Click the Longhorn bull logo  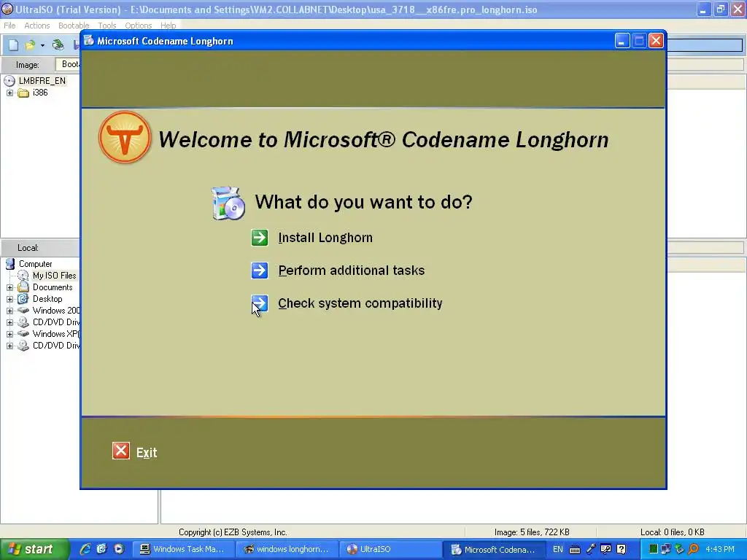(x=125, y=138)
